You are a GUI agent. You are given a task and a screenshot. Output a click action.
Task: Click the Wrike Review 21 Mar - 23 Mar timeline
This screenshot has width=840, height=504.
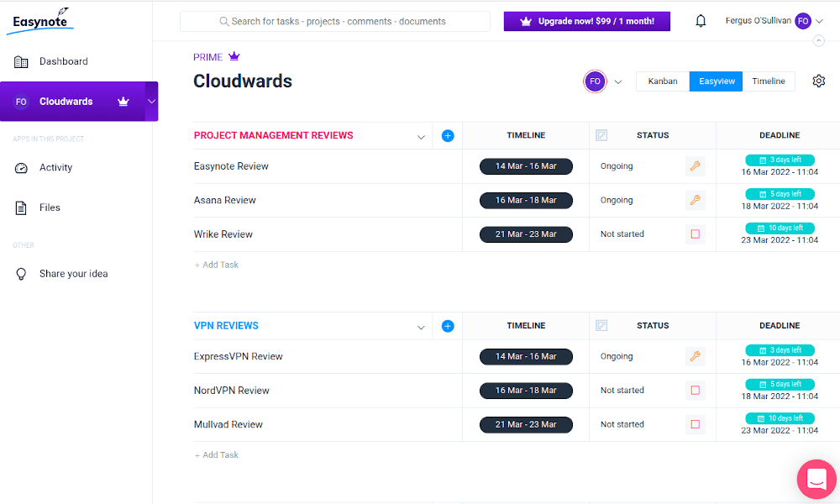click(526, 234)
